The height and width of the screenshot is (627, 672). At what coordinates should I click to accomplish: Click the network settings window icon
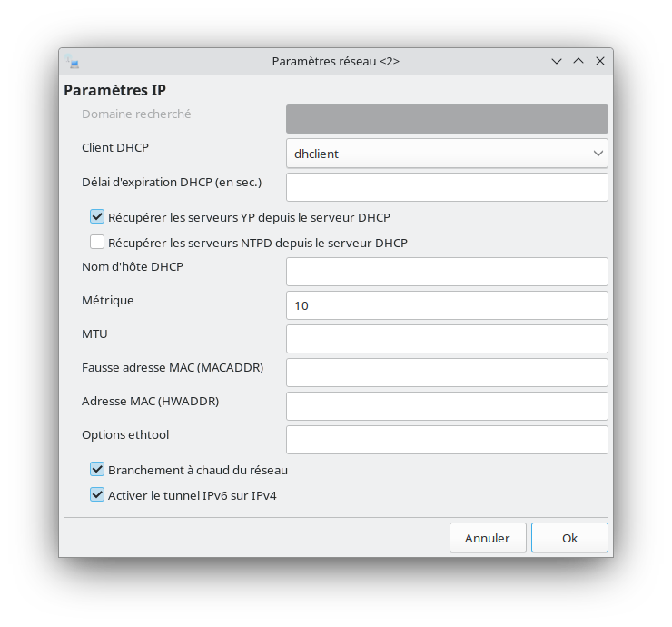72,61
